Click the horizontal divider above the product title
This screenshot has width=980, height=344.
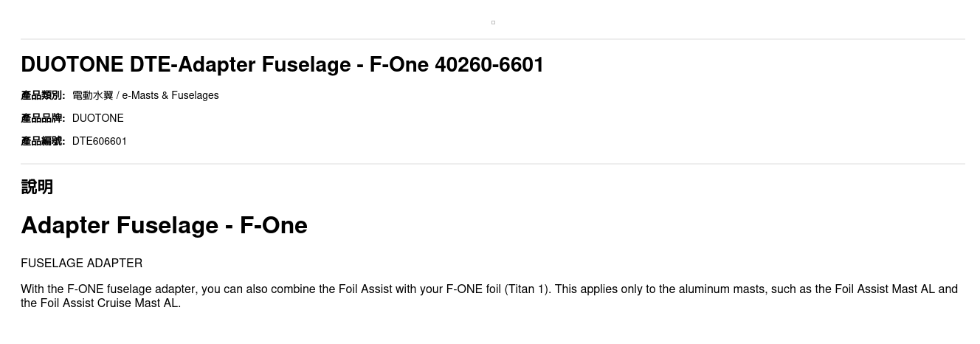tap(493, 39)
